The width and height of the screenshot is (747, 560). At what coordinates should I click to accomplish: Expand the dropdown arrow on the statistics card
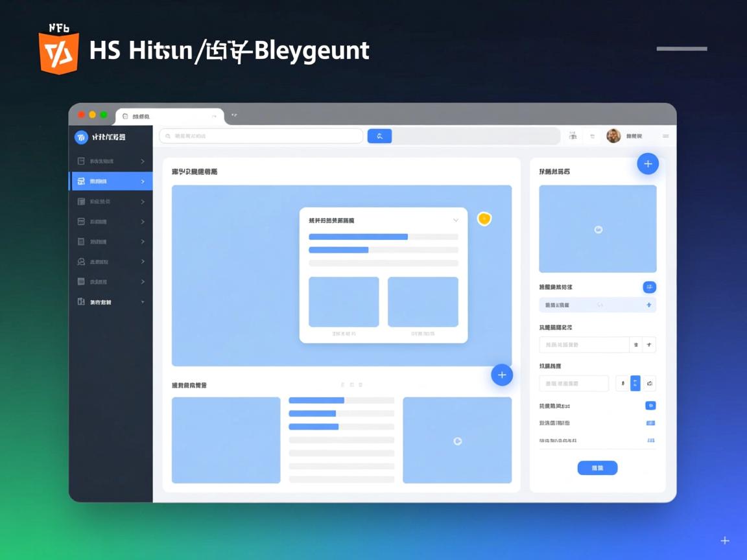(x=456, y=220)
